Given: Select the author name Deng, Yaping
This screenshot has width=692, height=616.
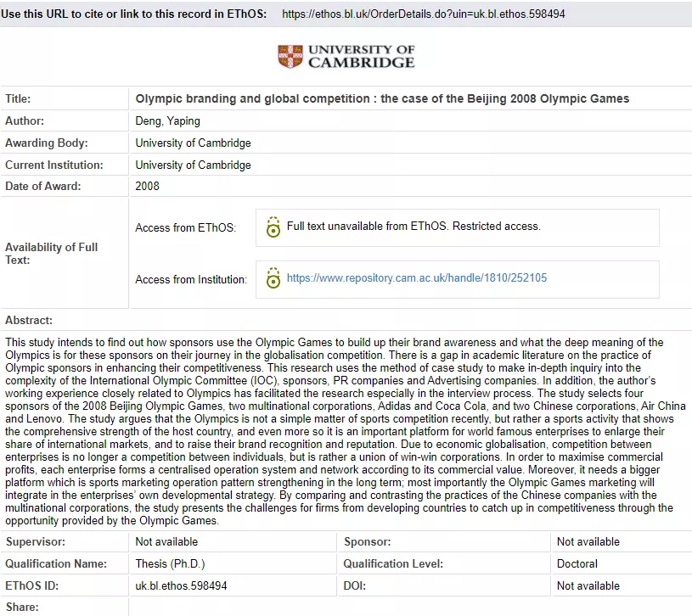Looking at the screenshot, I should pos(168,121).
